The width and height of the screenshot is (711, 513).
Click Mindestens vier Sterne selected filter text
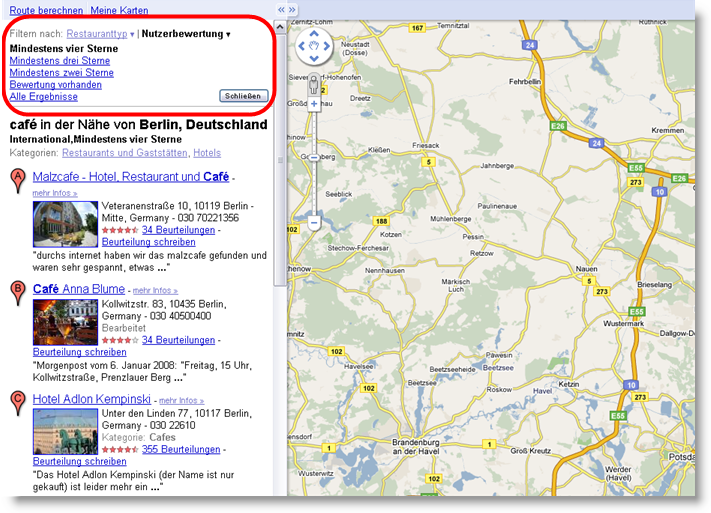[64, 49]
